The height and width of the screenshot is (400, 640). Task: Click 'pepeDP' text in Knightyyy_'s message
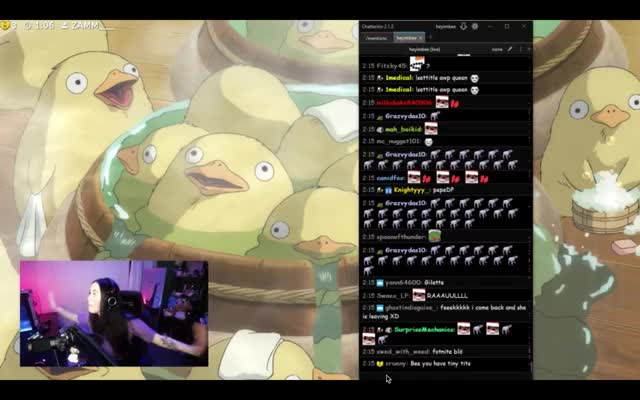[x=443, y=190]
